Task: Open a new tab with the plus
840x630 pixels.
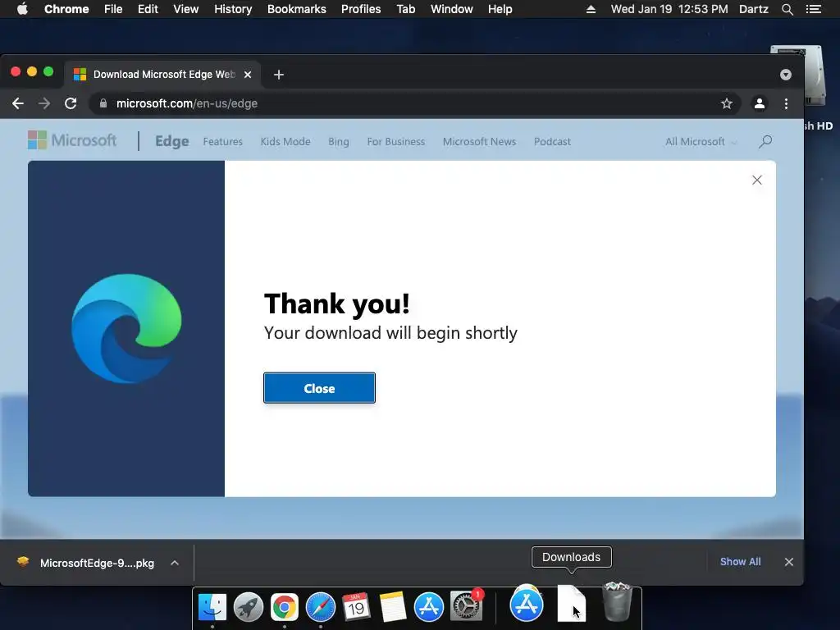Action: pyautogui.click(x=279, y=75)
